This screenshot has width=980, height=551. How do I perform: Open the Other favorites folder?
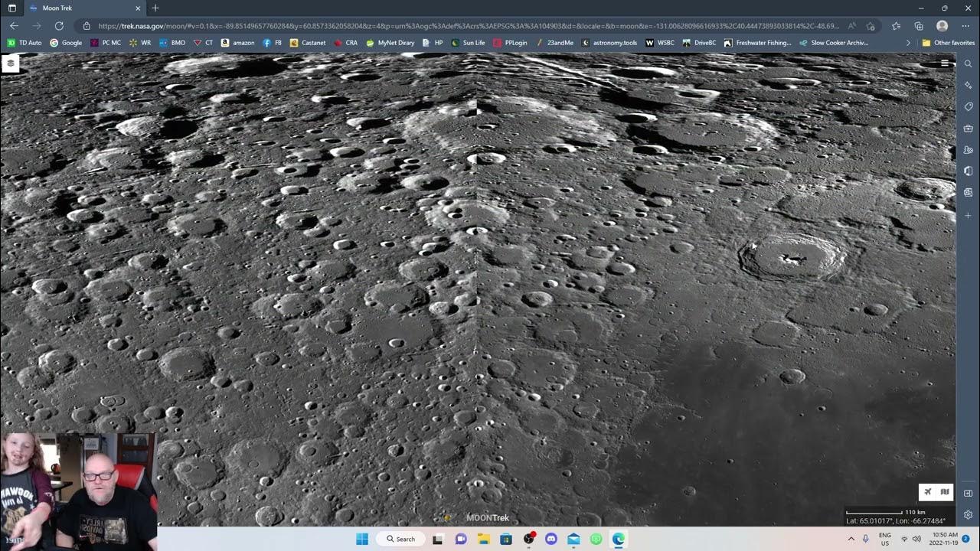pos(948,43)
